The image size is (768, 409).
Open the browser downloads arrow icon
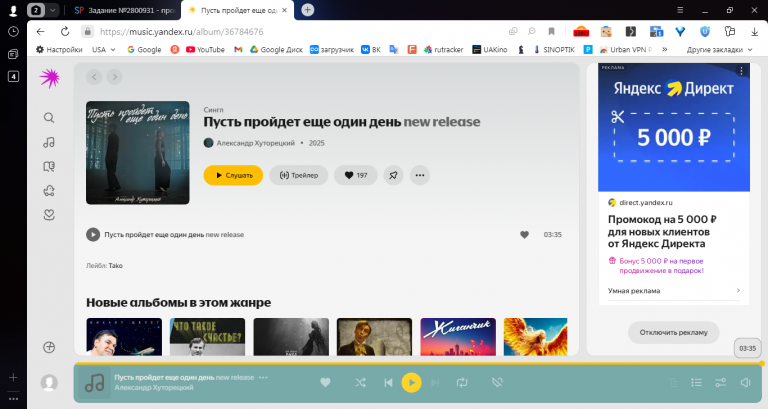pyautogui.click(x=754, y=31)
